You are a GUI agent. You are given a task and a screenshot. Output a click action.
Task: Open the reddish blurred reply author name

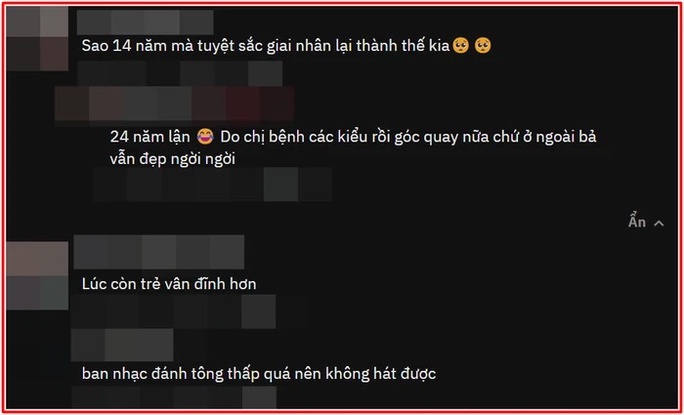click(x=174, y=103)
